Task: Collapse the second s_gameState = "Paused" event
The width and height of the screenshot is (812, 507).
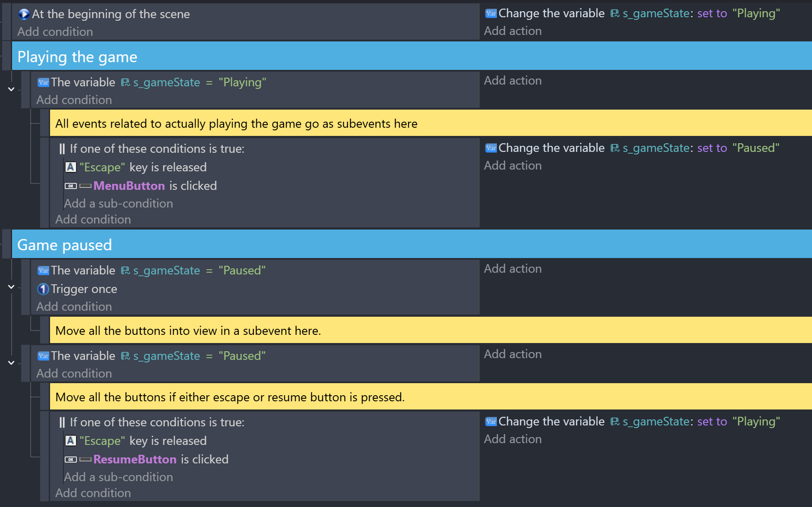Action: point(11,363)
